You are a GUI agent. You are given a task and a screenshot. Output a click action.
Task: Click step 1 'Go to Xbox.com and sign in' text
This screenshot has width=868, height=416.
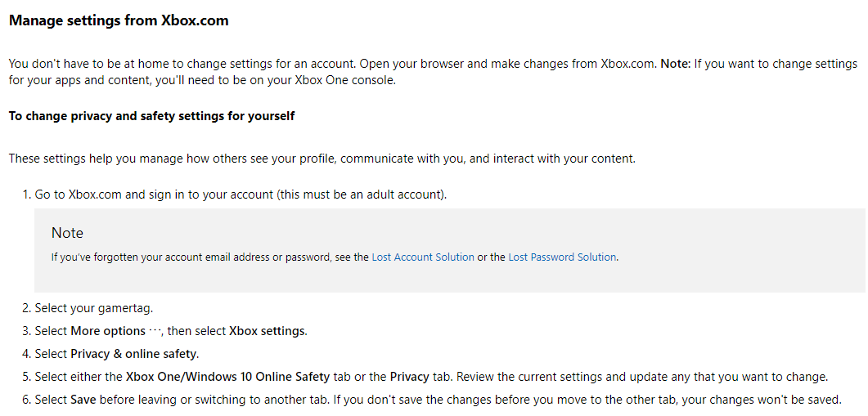pos(241,195)
